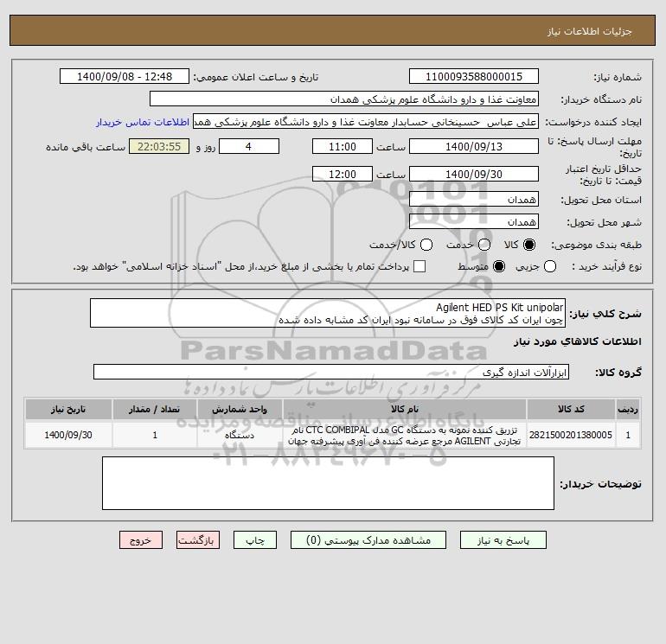This screenshot has width=666, height=644.
Task: Click the پاسخ به نیاز button
Action: (503, 540)
